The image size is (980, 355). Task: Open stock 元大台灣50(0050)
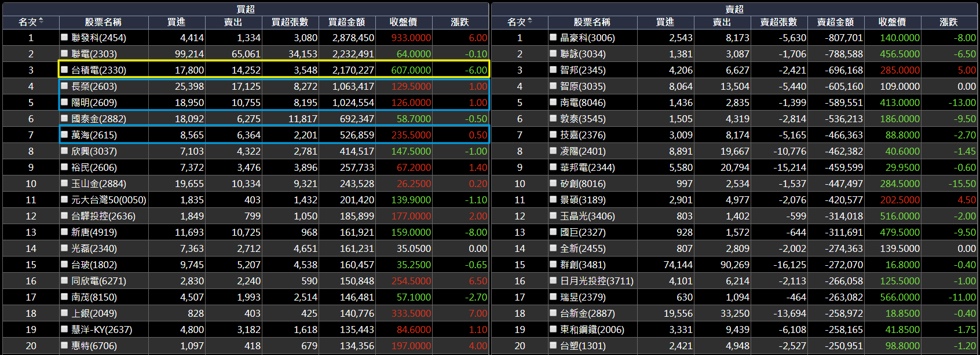point(109,200)
